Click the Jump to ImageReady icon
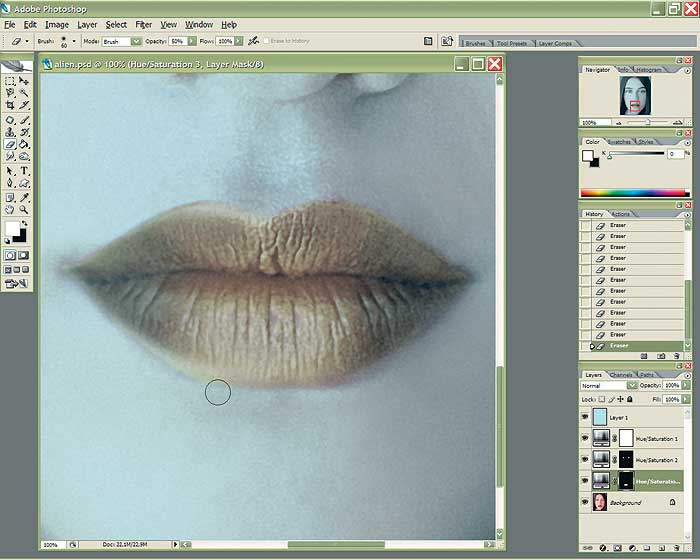Viewport: 700px width, 560px height. pos(17,284)
